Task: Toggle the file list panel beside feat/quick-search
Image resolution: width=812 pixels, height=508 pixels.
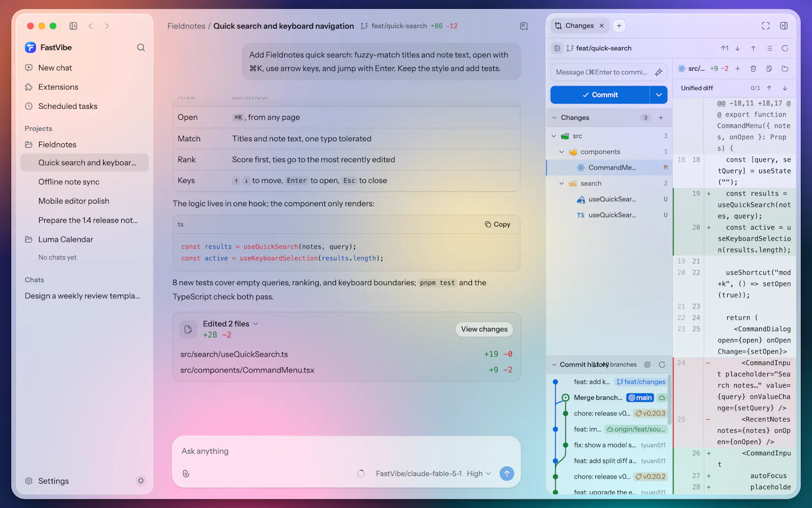Action: point(557,48)
